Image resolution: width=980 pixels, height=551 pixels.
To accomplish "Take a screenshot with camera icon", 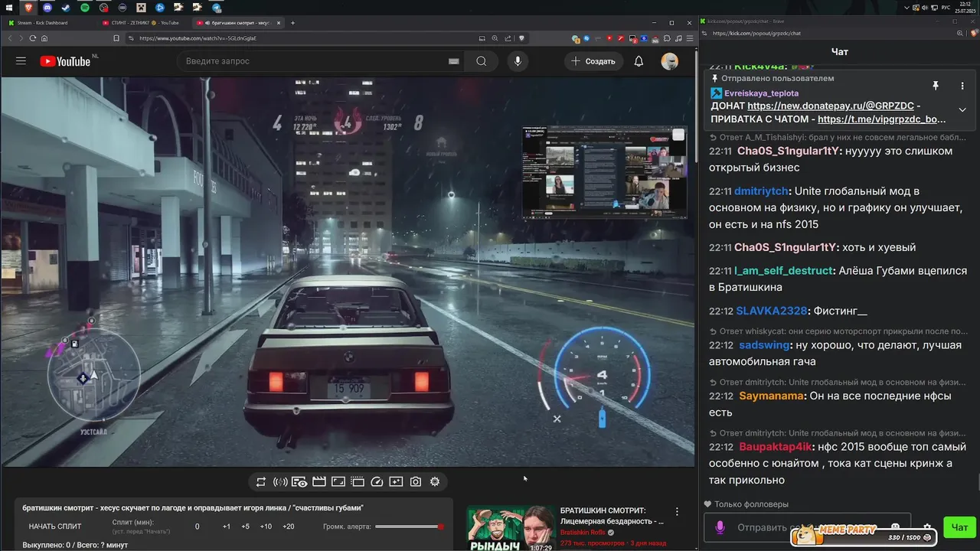I will (415, 482).
